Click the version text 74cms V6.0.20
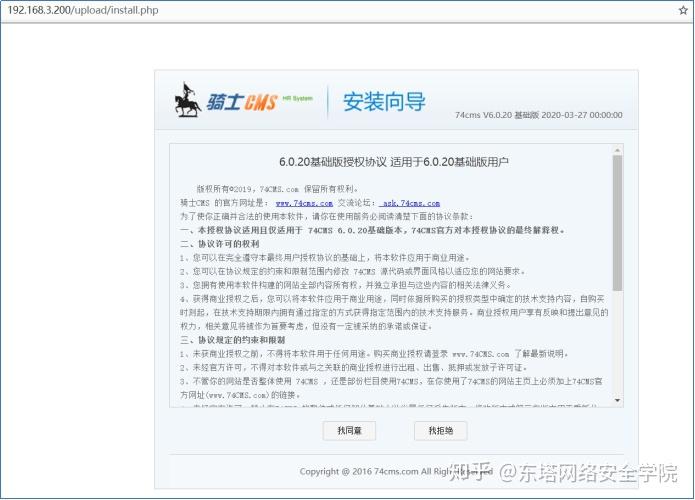The width and height of the screenshot is (695, 500). pyautogui.click(x=539, y=115)
